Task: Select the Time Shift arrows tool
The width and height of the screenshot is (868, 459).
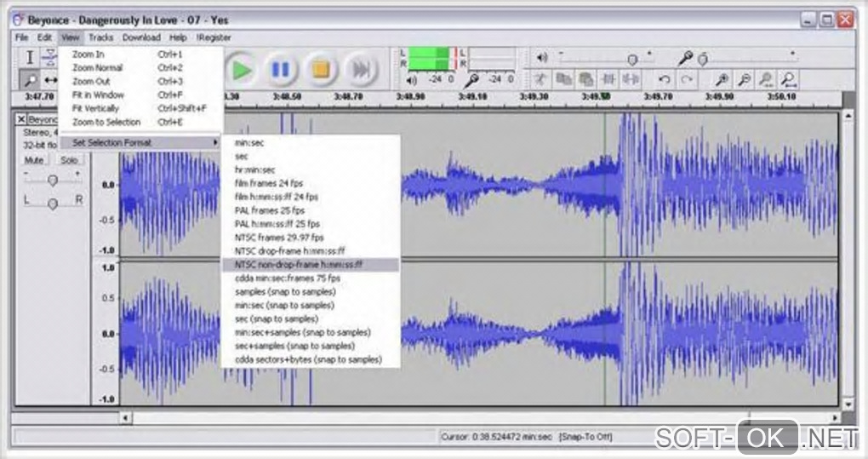Action: (50, 80)
